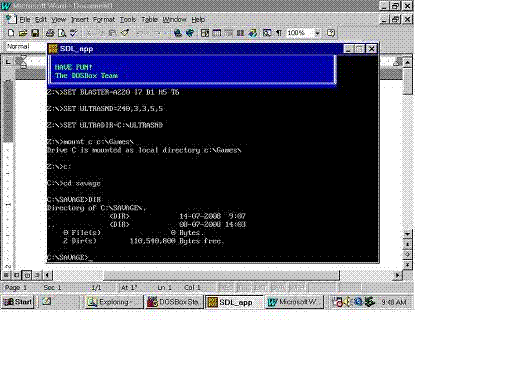The image size is (512, 384).
Task: Open Document Map icon in Word
Action: (267, 33)
